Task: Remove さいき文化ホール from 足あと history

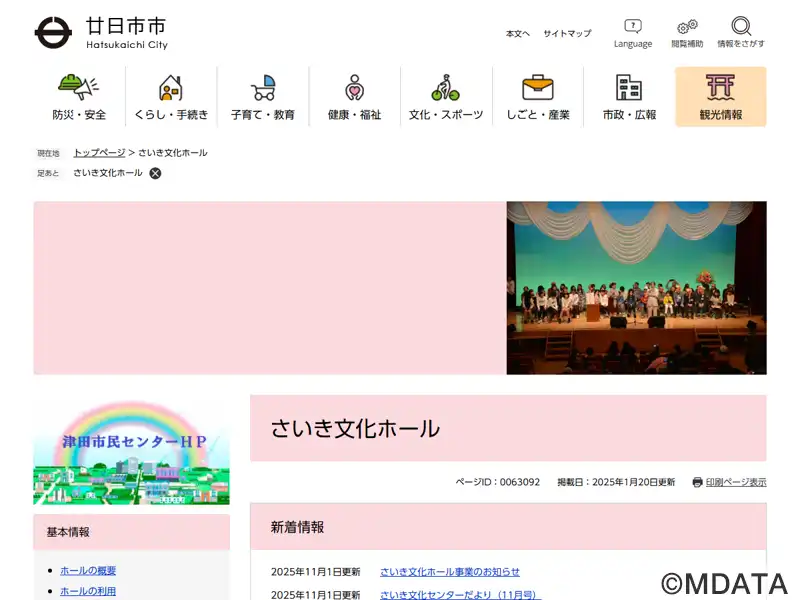Action: [155, 173]
